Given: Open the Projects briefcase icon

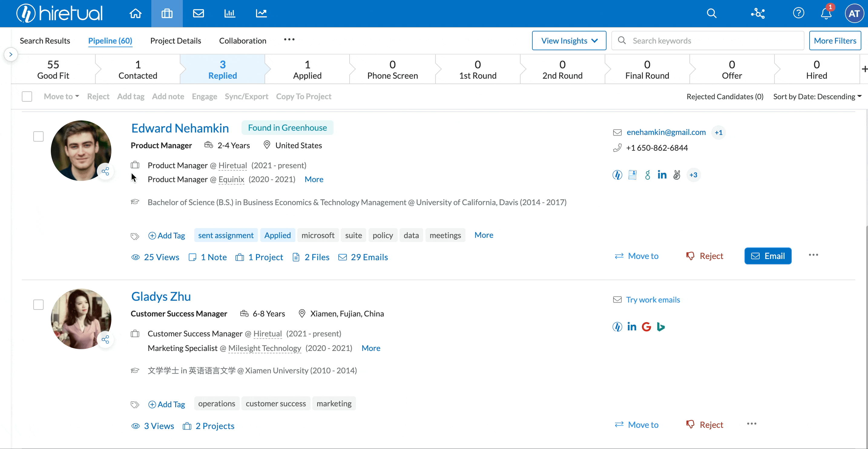Looking at the screenshot, I should coord(167,14).
